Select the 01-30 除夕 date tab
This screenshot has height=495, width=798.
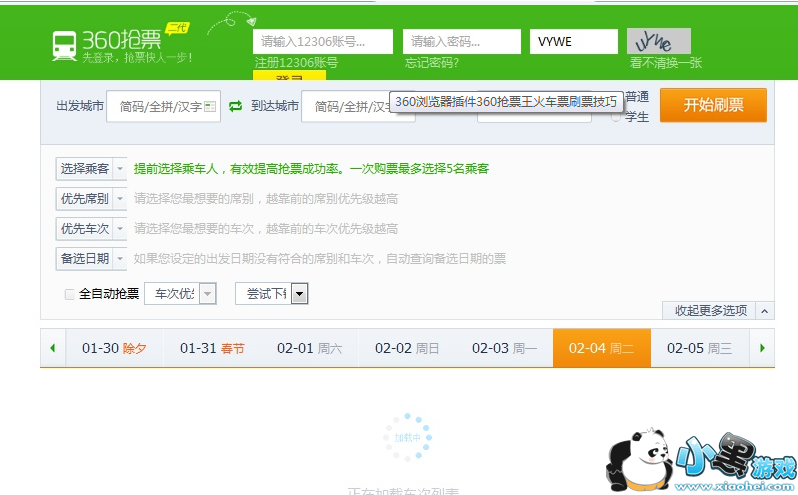coord(114,348)
